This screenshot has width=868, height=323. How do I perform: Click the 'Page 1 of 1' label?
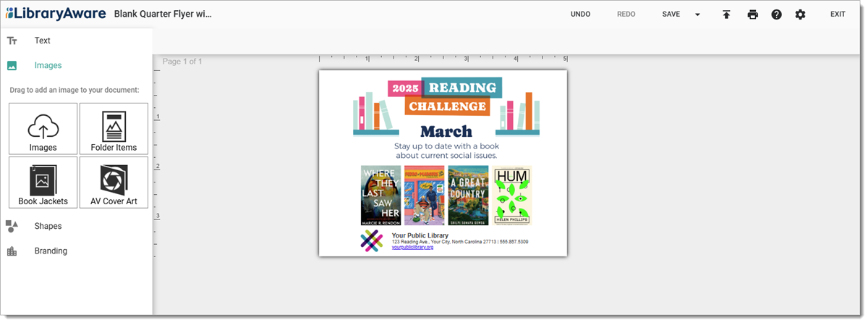182,62
